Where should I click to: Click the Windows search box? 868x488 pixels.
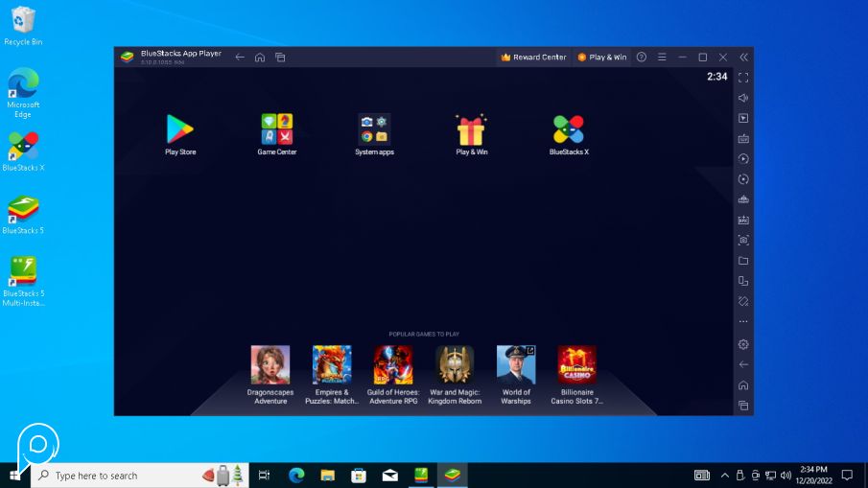(x=139, y=476)
